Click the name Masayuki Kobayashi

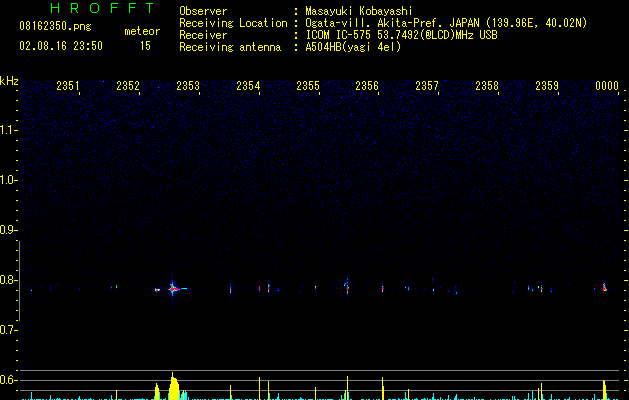(x=359, y=11)
